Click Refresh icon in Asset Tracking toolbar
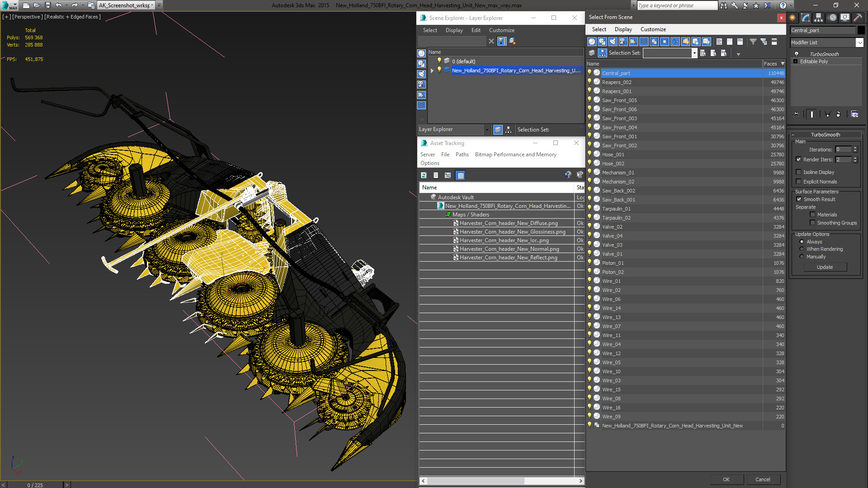Screen dimensions: 868x488 tap(424, 175)
